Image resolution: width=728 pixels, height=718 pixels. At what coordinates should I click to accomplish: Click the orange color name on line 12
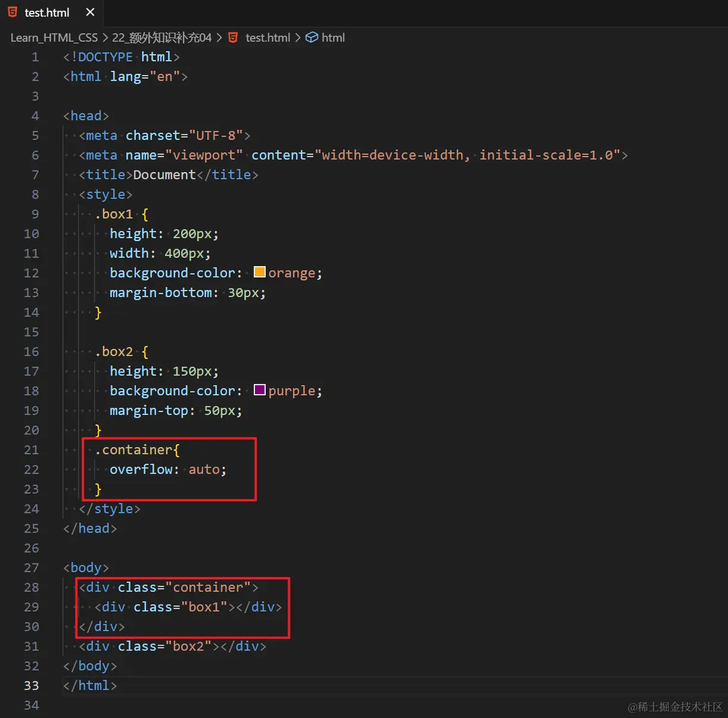click(x=292, y=273)
